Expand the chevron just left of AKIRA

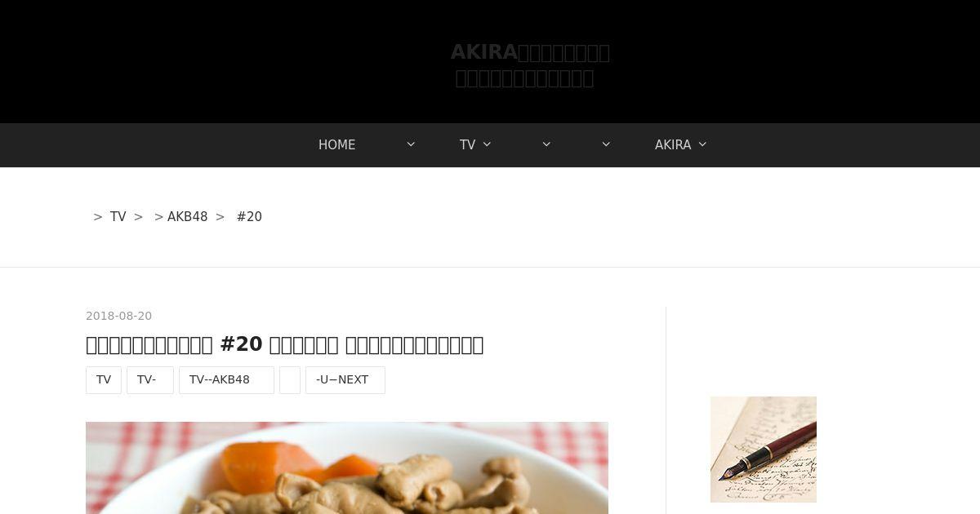pyautogui.click(x=606, y=144)
